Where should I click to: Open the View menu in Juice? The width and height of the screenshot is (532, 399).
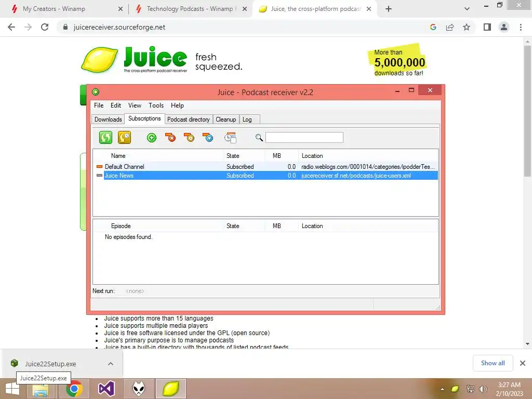tap(135, 105)
